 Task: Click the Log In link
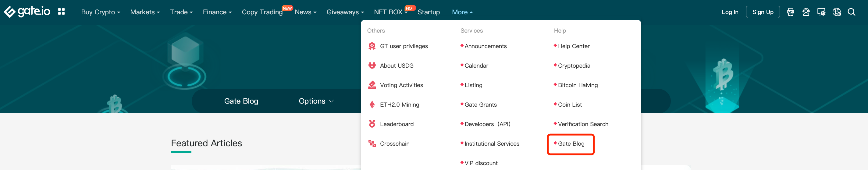pyautogui.click(x=730, y=12)
